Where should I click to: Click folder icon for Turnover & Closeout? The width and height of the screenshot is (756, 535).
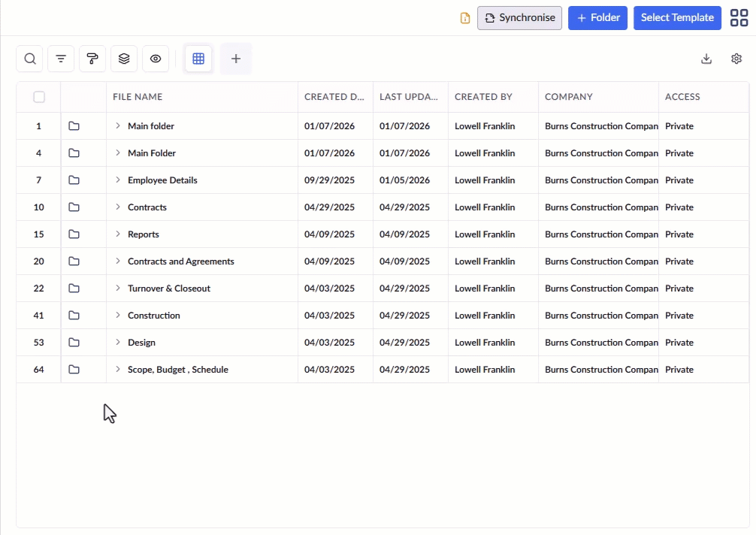click(74, 288)
